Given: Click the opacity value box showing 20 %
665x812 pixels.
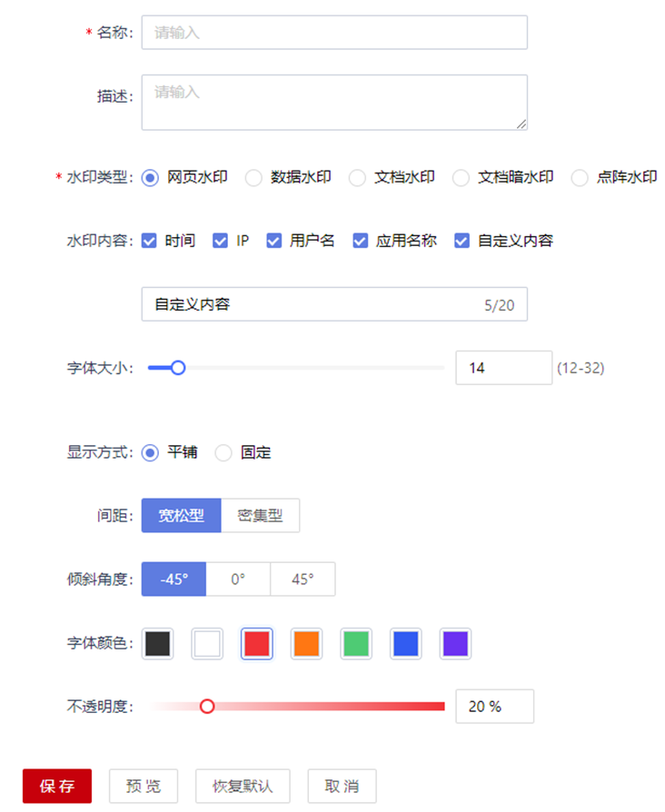Looking at the screenshot, I should [x=494, y=707].
